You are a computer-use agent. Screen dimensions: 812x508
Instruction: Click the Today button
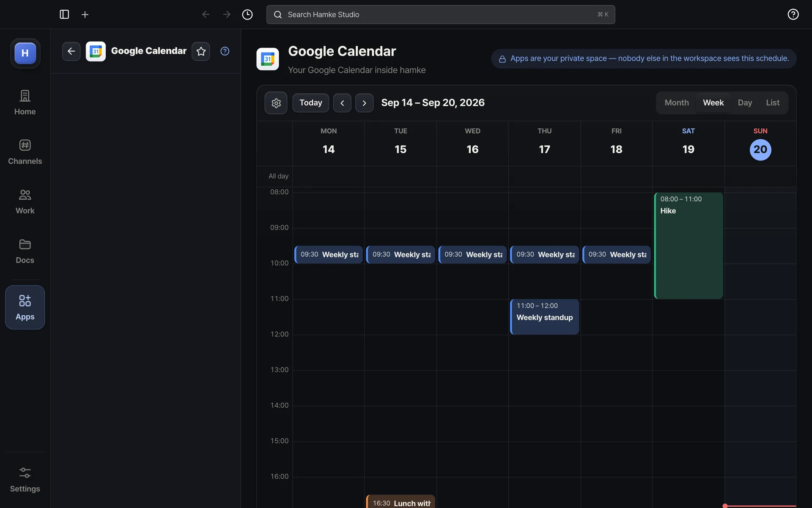coord(311,103)
